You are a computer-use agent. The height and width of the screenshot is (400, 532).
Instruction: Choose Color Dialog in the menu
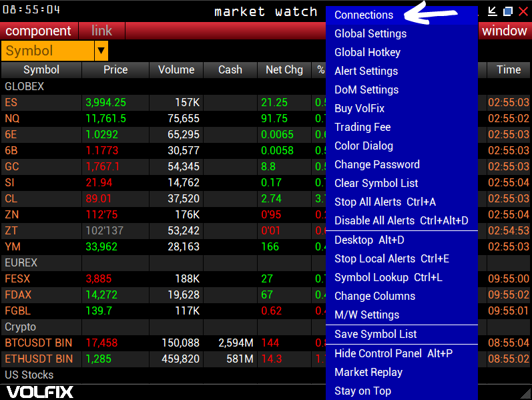[x=364, y=146]
